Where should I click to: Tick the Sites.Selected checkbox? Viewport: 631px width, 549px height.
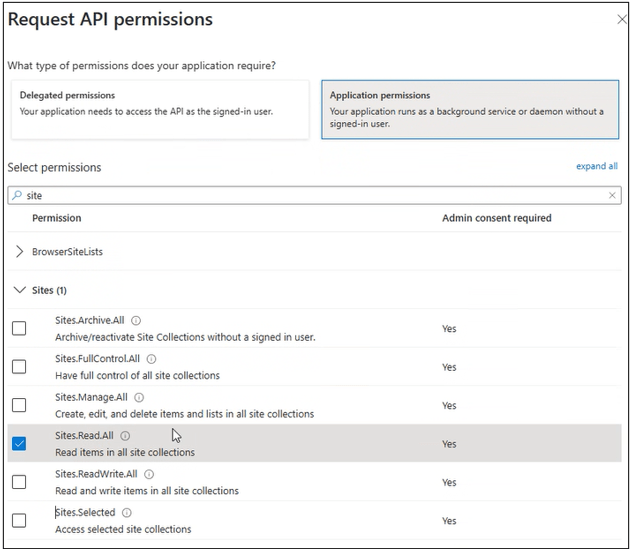[19, 520]
